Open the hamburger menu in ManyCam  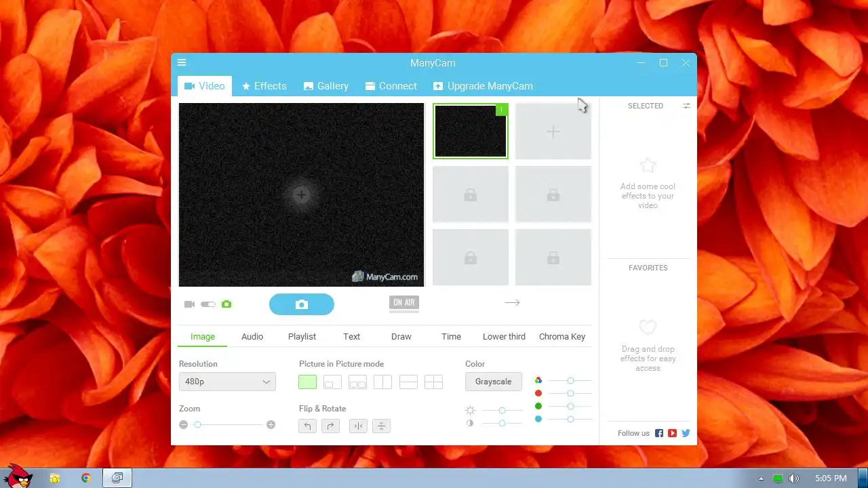pos(182,63)
